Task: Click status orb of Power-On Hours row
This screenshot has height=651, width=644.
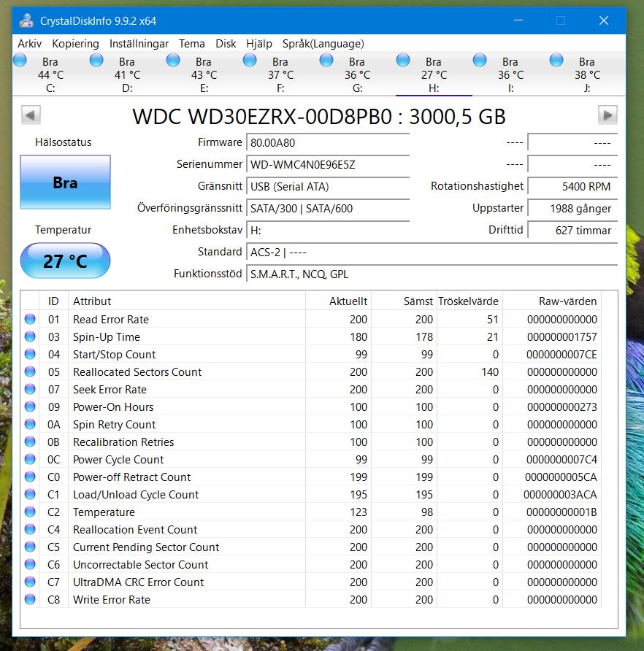Action: point(30,407)
